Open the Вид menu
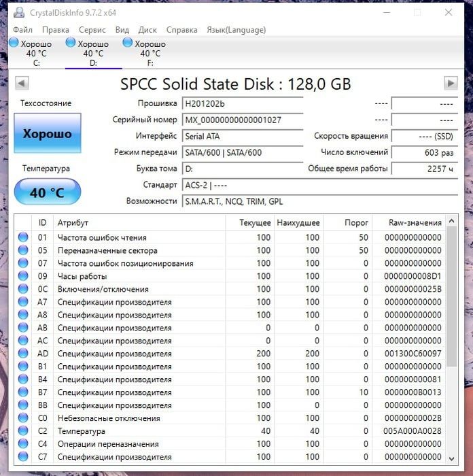The image size is (473, 476). point(122,30)
